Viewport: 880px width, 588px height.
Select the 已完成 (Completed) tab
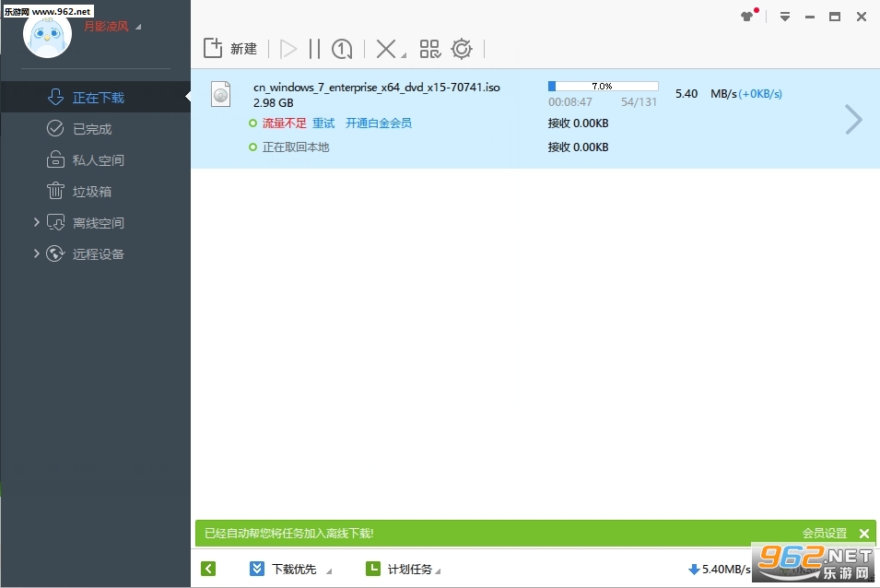(x=96, y=128)
